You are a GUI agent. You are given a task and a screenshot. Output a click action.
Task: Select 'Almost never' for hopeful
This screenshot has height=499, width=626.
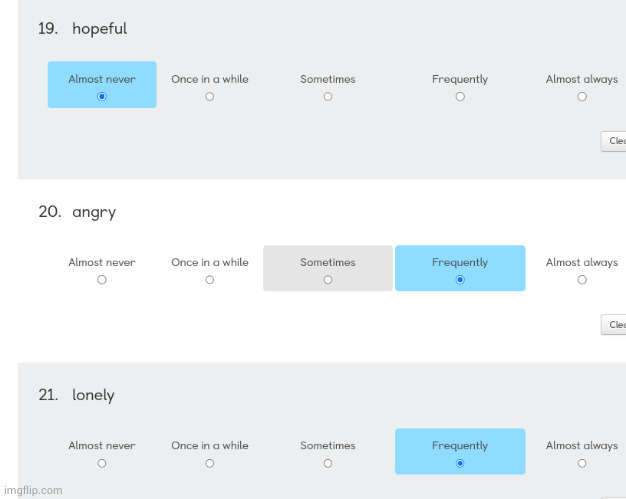tap(102, 96)
